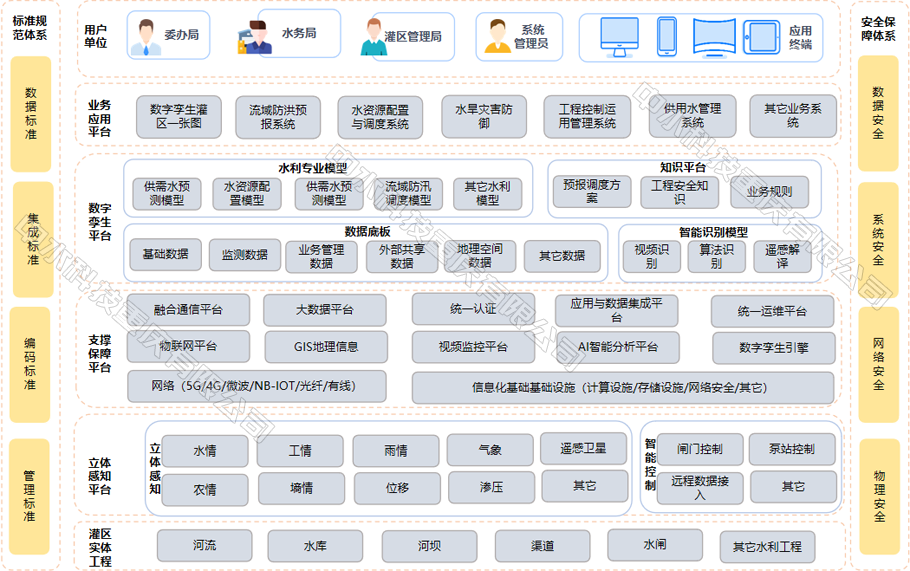Select the 水旱灾害防御 box
Screen dimensions: 910x571
pyautogui.click(x=484, y=116)
